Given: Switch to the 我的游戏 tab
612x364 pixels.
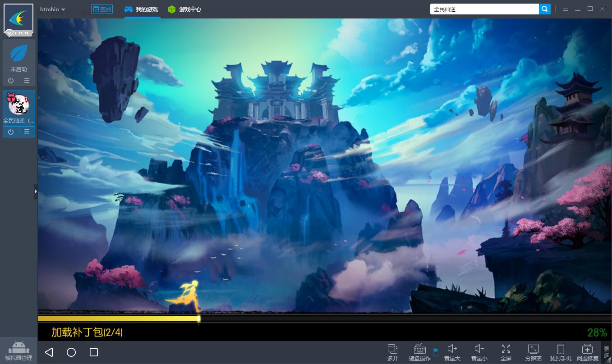Looking at the screenshot, I should tap(142, 9).
